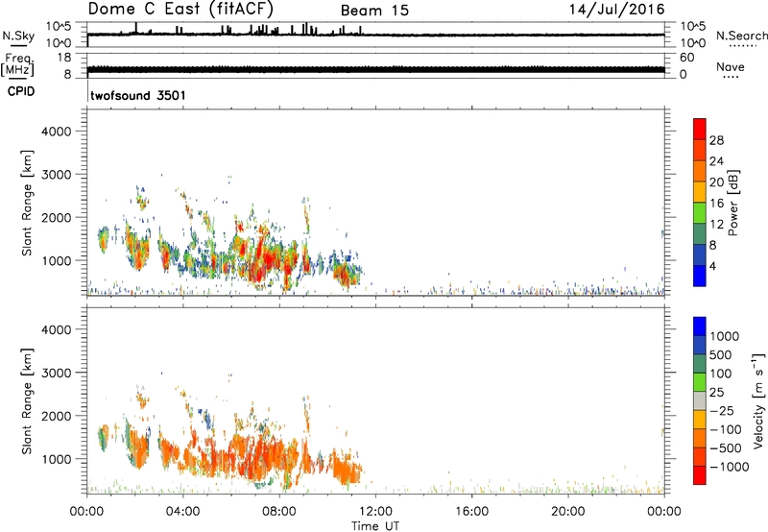
Task: Click the red bottom of the Velocity color bar
Action: click(x=700, y=475)
